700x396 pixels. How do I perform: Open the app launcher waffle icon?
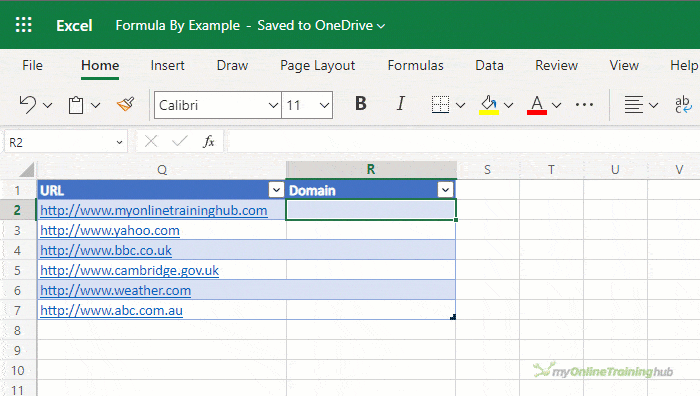24,25
